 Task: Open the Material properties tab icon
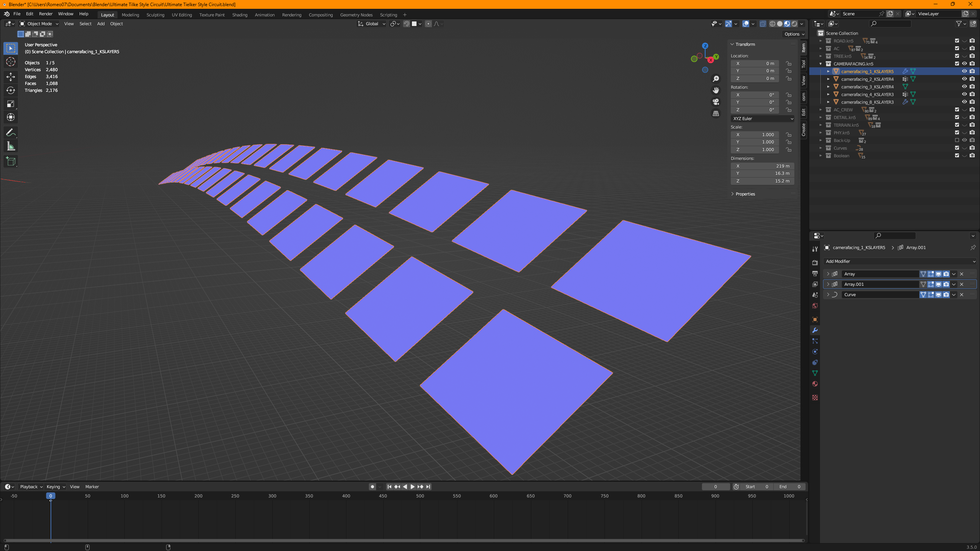pyautogui.click(x=815, y=384)
